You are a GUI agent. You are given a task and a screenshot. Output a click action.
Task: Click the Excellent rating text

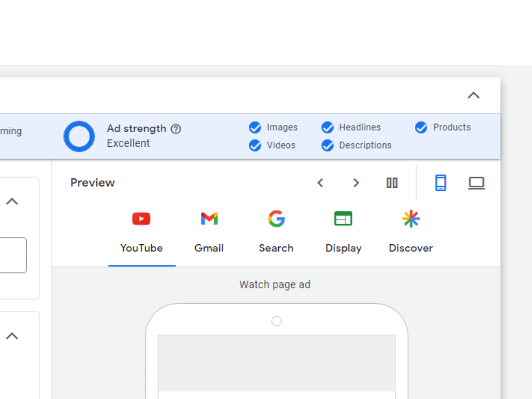point(128,143)
